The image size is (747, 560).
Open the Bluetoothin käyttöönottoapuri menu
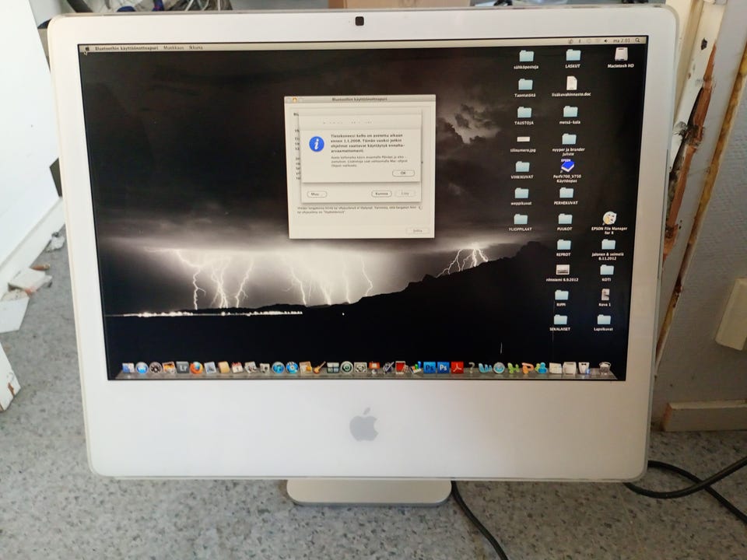[x=126, y=48]
